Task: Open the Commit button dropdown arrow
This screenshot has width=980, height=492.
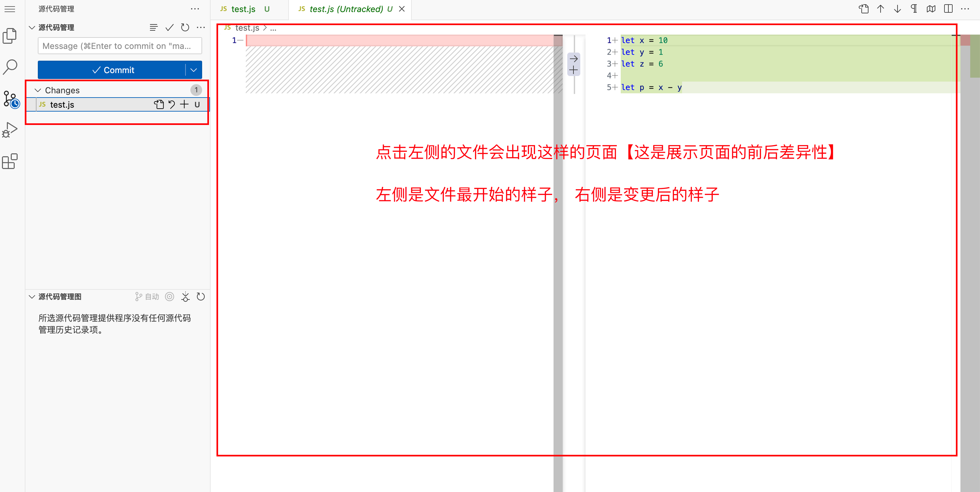Action: click(x=194, y=70)
